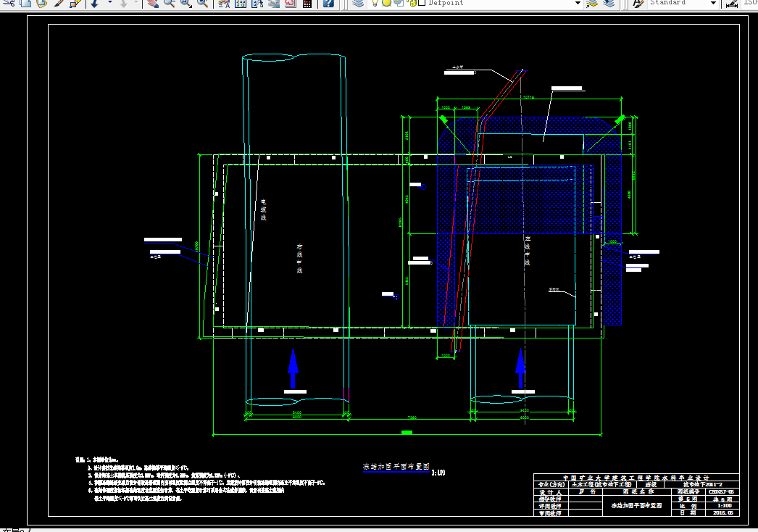Click the Cut scissors icon
The width and height of the screenshot is (758, 532).
[x=9, y=3]
